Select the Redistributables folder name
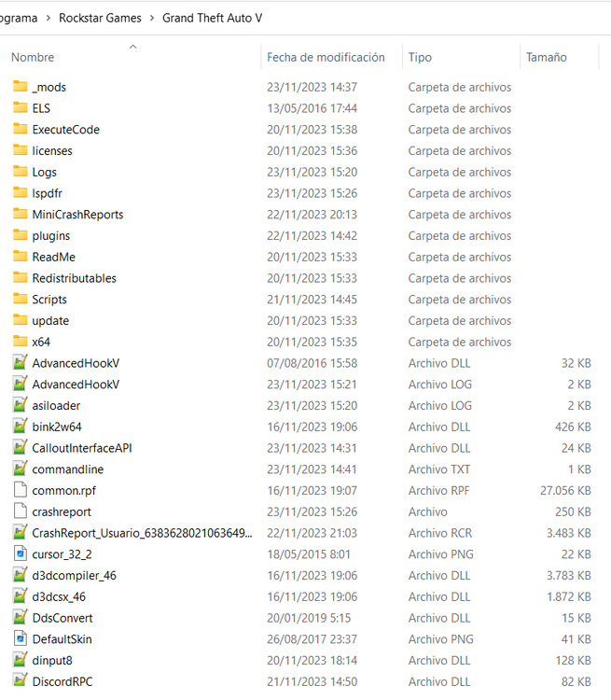The height and width of the screenshot is (700, 611). (x=74, y=278)
